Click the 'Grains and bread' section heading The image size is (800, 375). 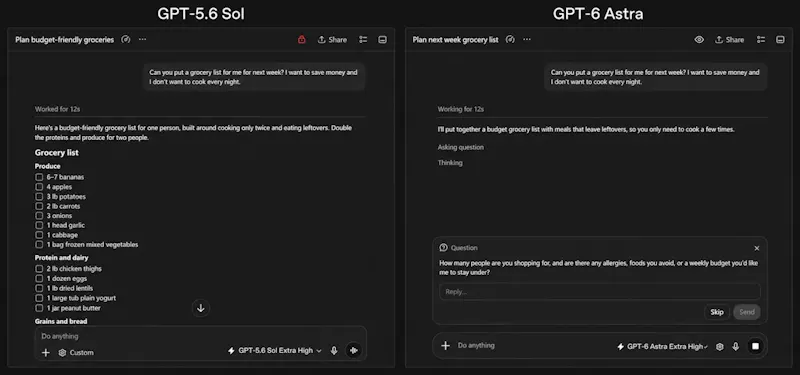tap(61, 321)
